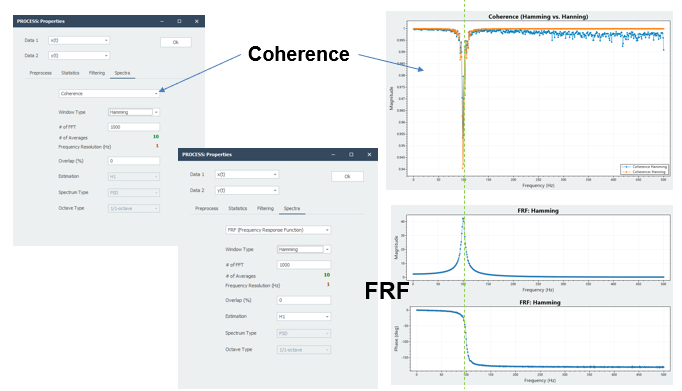Click # of FFT field in FRF dialog
Image resolution: width=682 pixels, height=391 pixels.
coord(304,265)
